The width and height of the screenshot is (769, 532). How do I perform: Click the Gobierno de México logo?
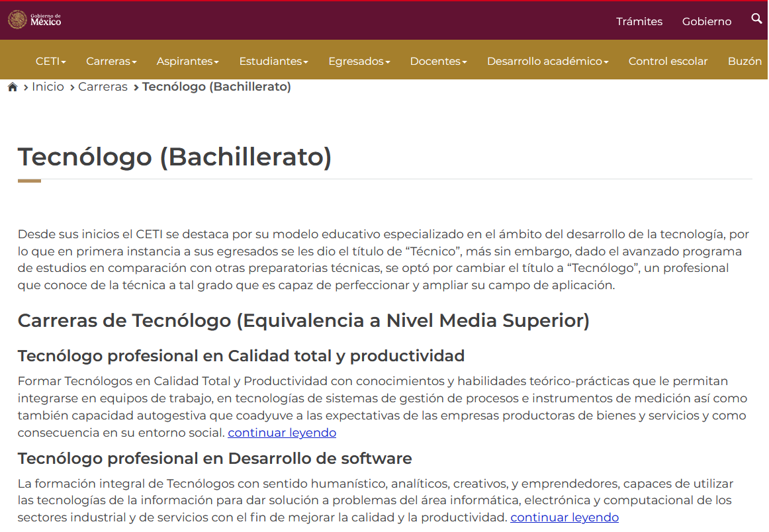35,20
